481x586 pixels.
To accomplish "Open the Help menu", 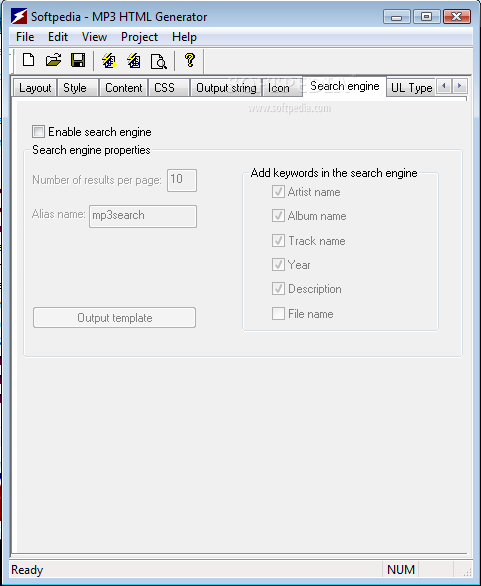I will click(x=184, y=37).
